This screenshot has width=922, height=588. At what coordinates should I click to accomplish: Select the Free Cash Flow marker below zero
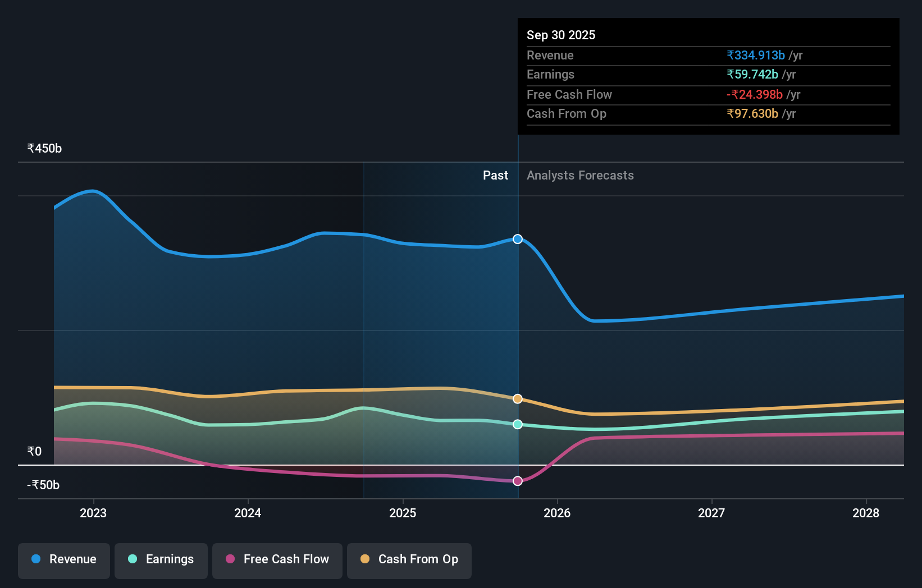coord(517,480)
